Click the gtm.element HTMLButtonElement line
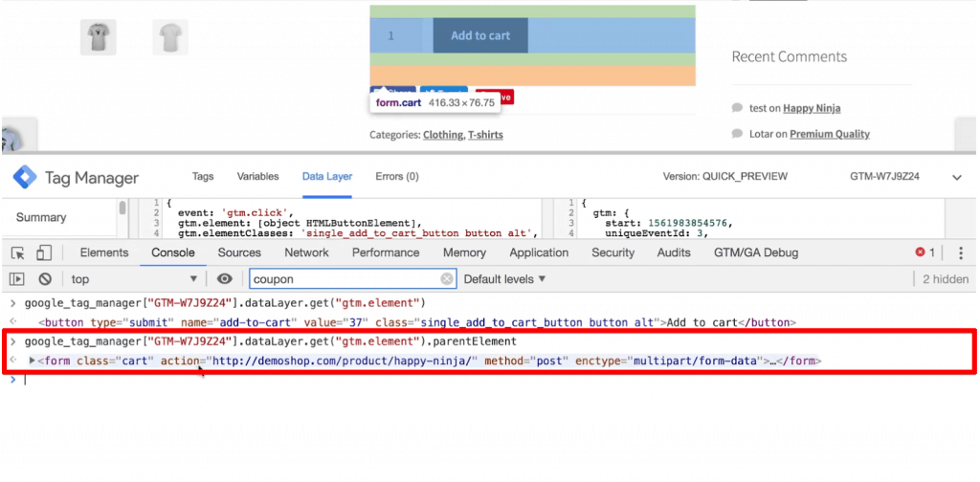This screenshot has height=482, width=980. coord(300,224)
